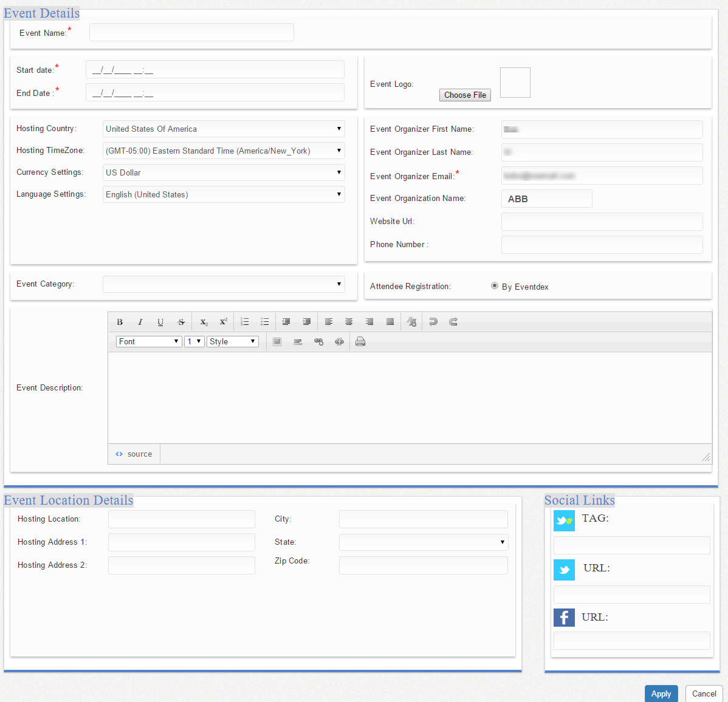Insert a bulleted list
The width and height of the screenshot is (728, 702).
tap(264, 321)
